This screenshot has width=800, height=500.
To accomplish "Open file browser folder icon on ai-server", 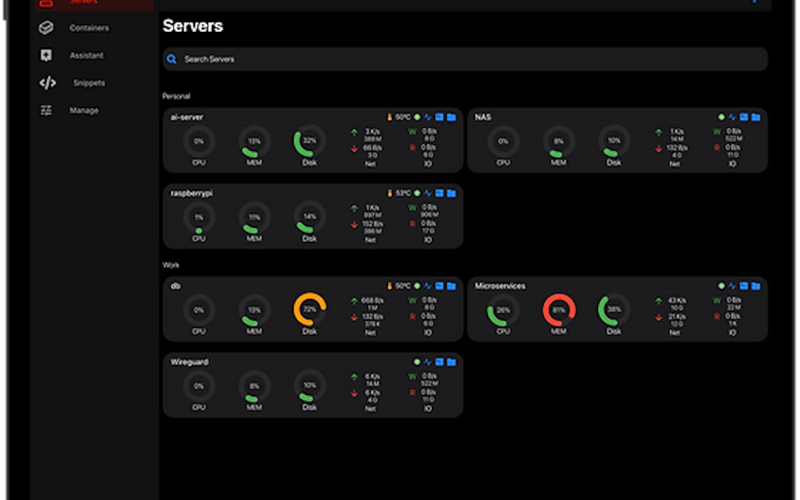I will click(451, 117).
